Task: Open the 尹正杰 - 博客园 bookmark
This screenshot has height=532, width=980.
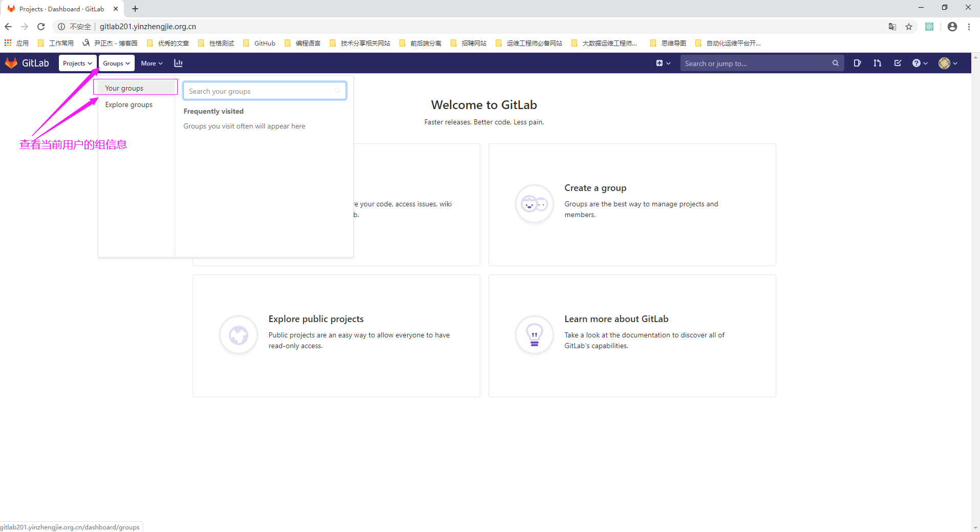Action: 110,43
